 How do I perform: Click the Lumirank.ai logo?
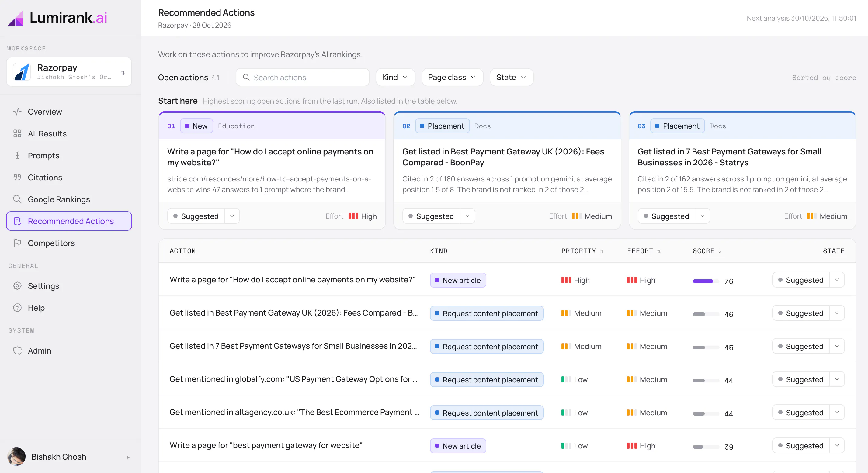pyautogui.click(x=57, y=18)
